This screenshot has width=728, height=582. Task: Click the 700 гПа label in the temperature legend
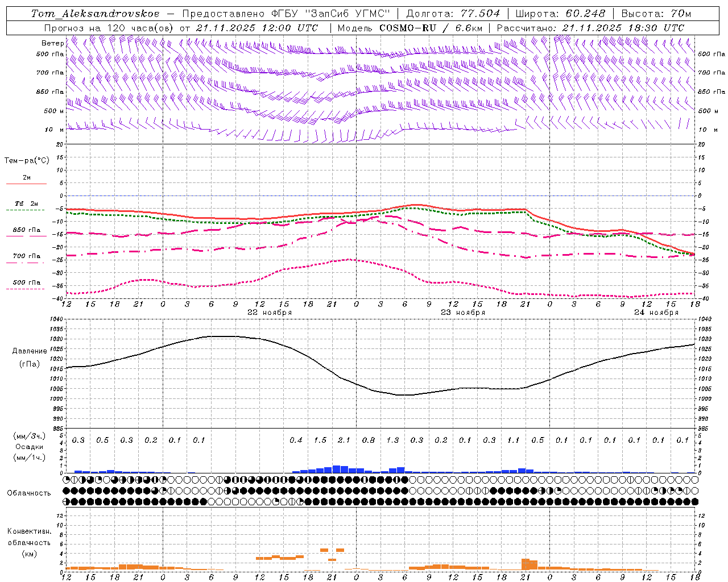tap(27, 256)
